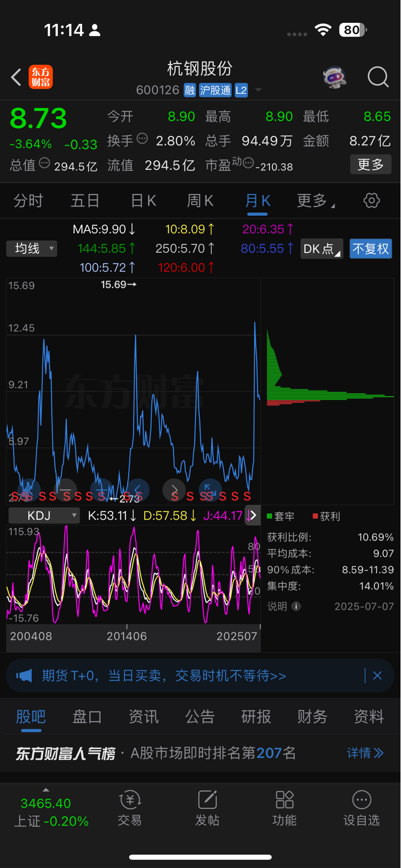Tap the 获利比例 10.69% value
The image size is (401, 868).
pyautogui.click(x=375, y=537)
